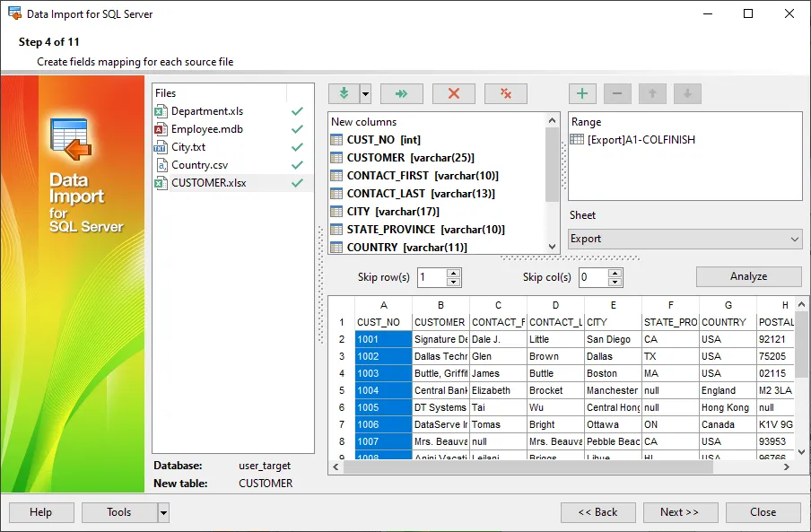Click cell 1001 in column A
The width and height of the screenshot is (811, 532).
coord(383,339)
